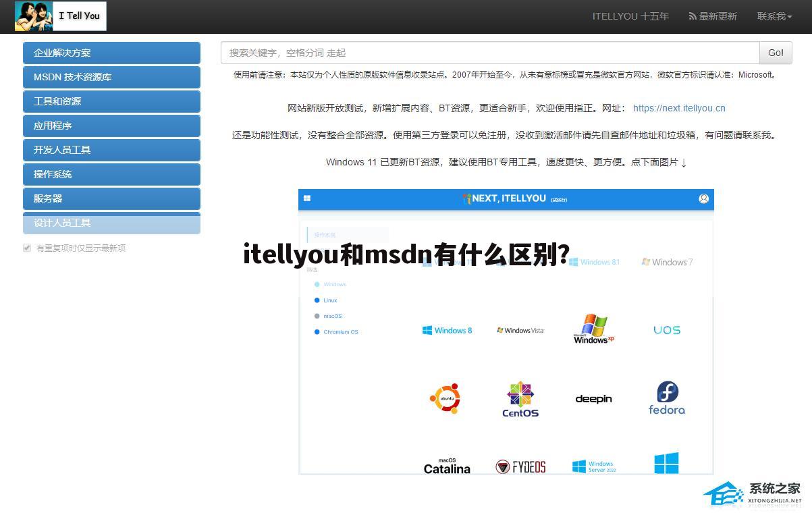Expand MSDN 技术资源库 category
812x513 pixels.
[x=111, y=77]
